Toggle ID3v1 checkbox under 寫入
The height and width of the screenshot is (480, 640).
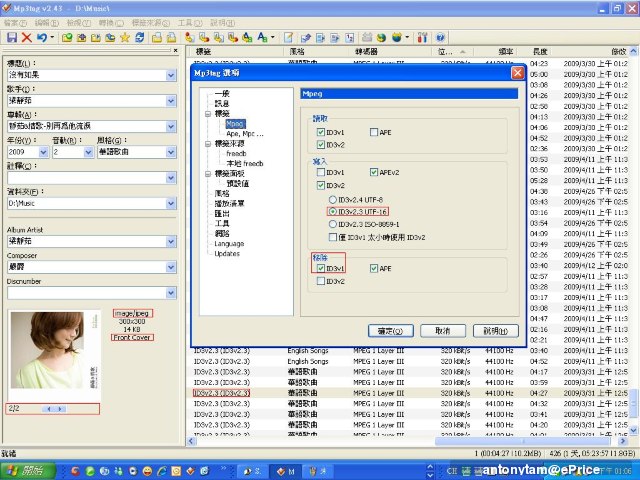[x=320, y=172]
